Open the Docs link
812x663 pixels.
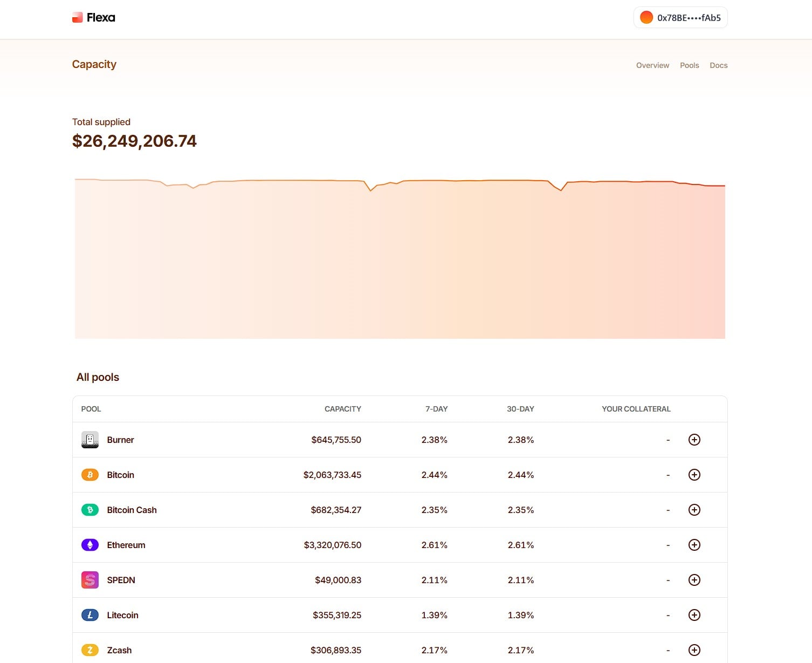[x=718, y=65]
